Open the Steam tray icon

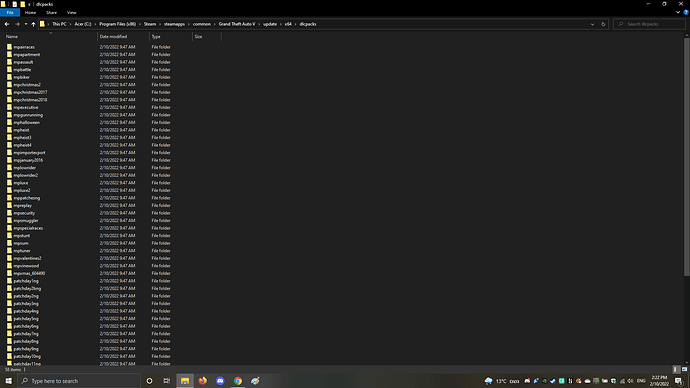[x=553, y=381]
